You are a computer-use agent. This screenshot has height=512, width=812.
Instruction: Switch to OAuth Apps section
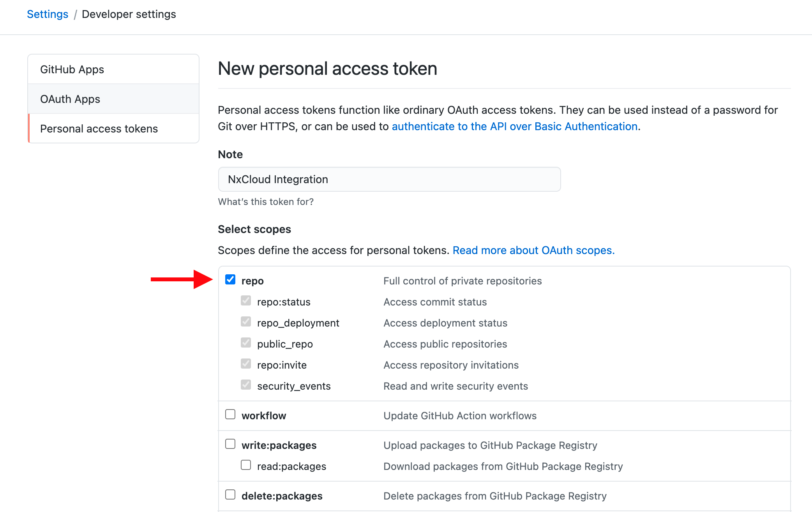coord(70,99)
